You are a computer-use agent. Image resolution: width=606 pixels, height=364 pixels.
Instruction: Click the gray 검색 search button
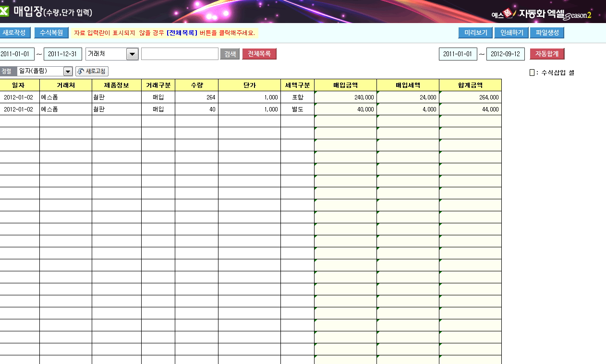click(230, 54)
